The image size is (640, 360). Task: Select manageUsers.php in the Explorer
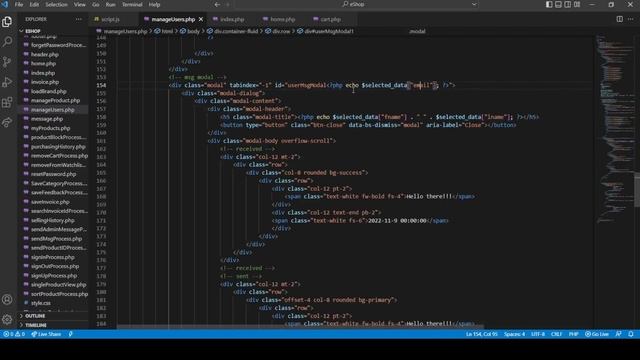(x=53, y=110)
